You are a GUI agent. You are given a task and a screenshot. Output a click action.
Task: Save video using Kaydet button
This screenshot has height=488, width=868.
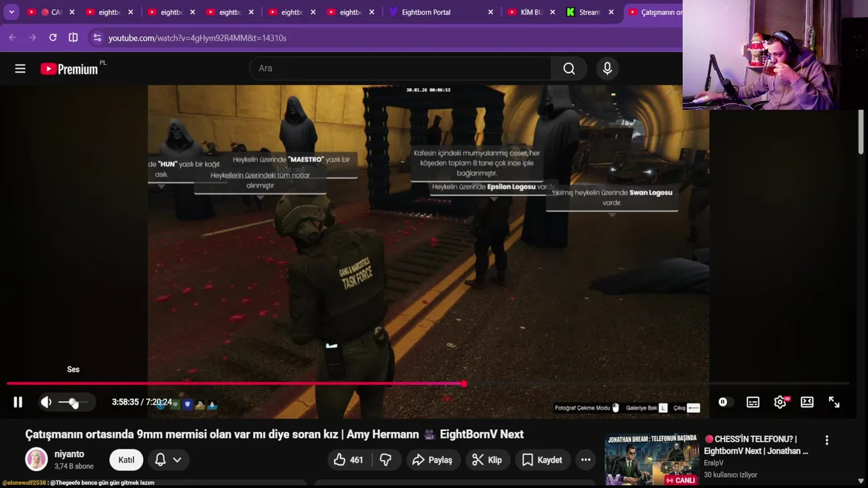click(542, 460)
